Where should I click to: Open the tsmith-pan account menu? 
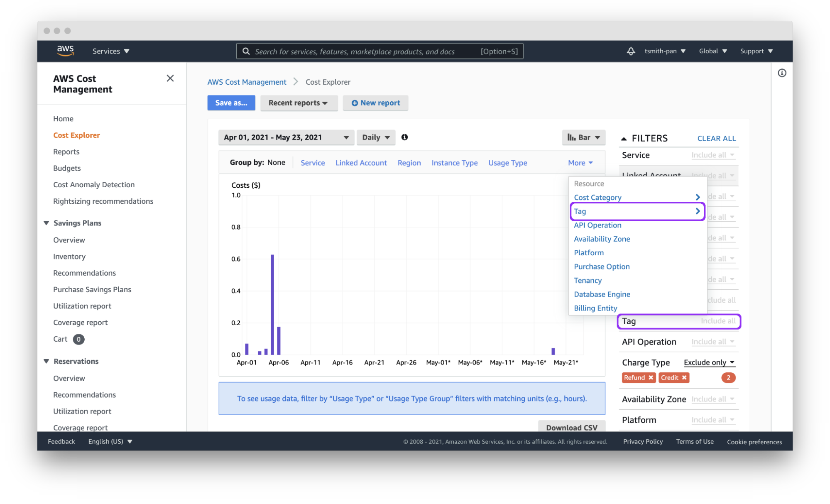coord(664,51)
